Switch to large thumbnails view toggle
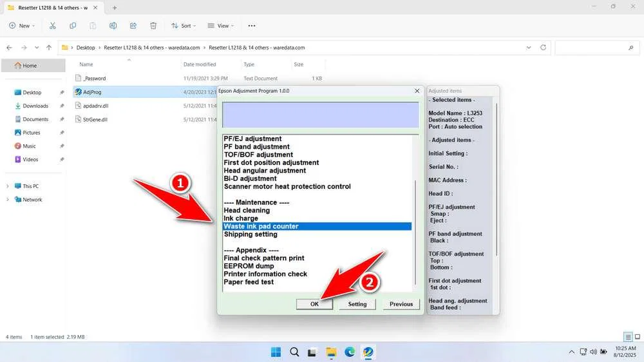The image size is (644, 362). pyautogui.click(x=637, y=337)
